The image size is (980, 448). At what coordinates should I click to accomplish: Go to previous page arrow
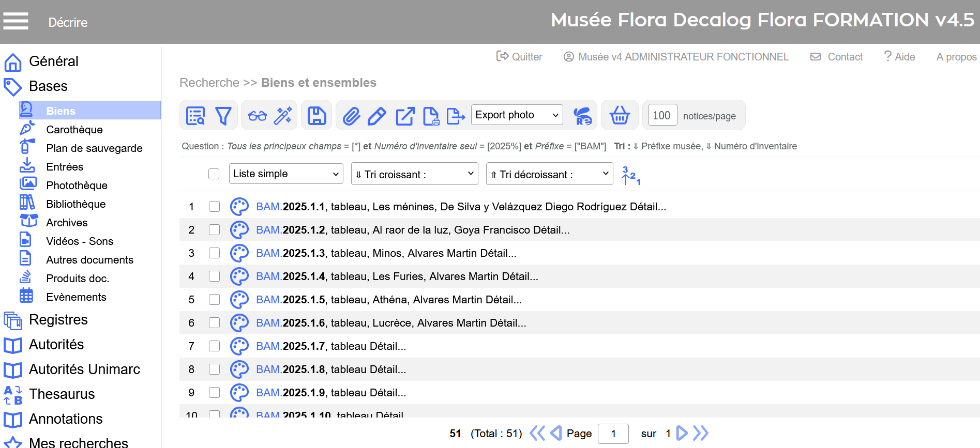pos(556,433)
